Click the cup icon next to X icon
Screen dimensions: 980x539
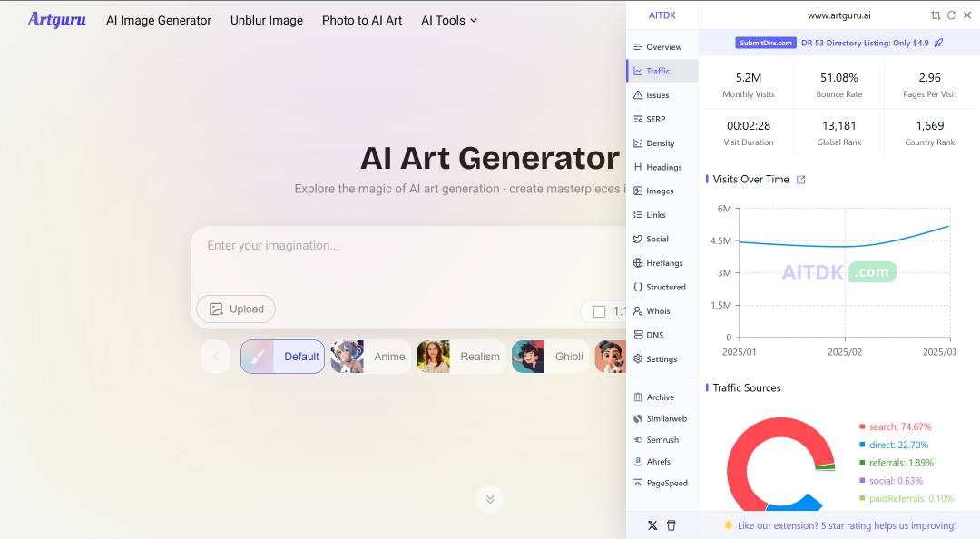pyautogui.click(x=671, y=525)
